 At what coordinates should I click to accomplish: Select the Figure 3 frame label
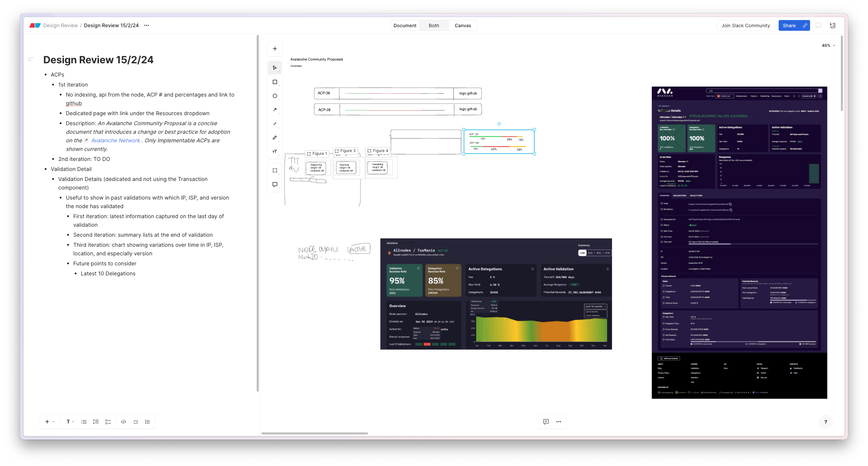coord(345,151)
